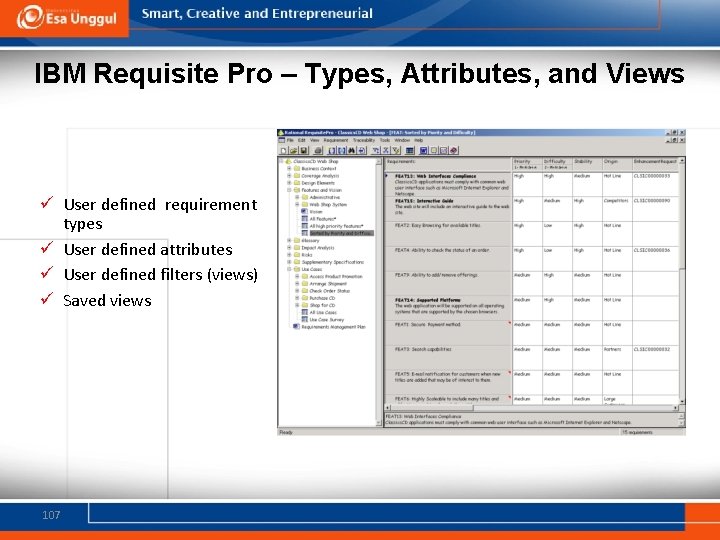
Task: Click the grid's horizontal scrollbar
Action: pyautogui.click(x=532, y=408)
